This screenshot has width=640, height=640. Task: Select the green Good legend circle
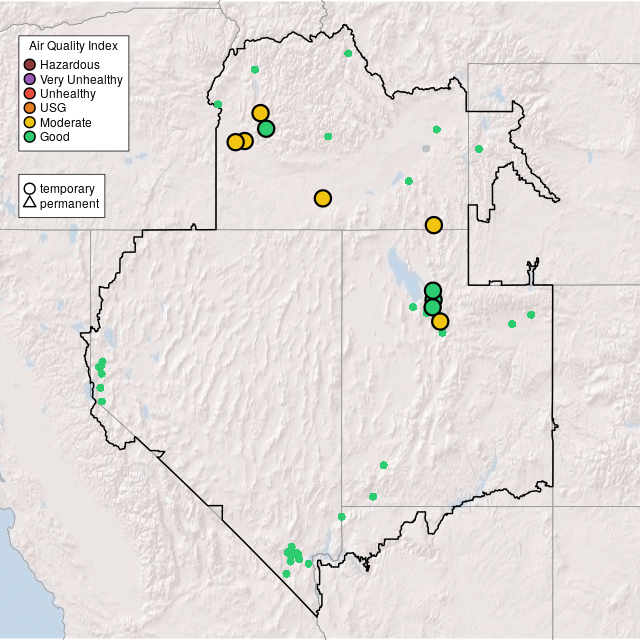[30, 136]
